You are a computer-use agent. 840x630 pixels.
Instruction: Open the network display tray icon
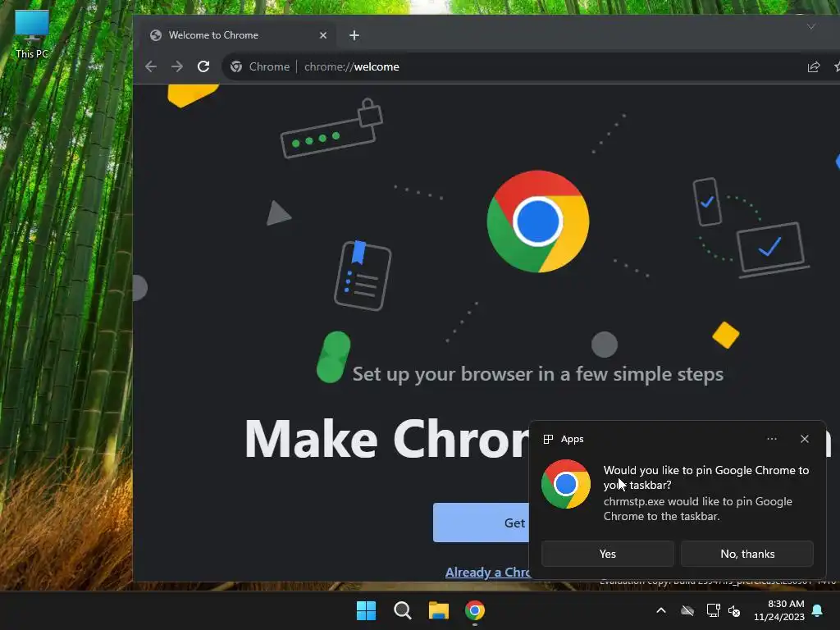[713, 610]
